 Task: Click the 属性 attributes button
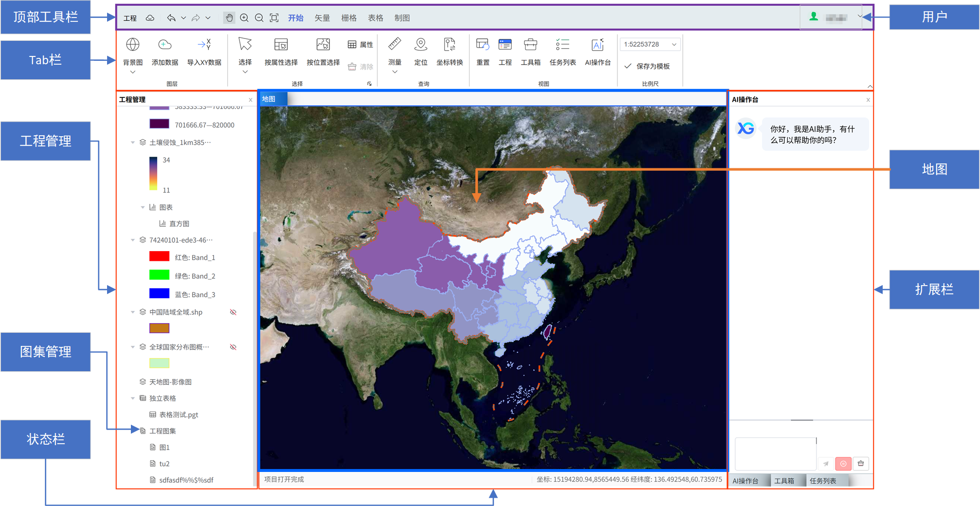coord(361,45)
